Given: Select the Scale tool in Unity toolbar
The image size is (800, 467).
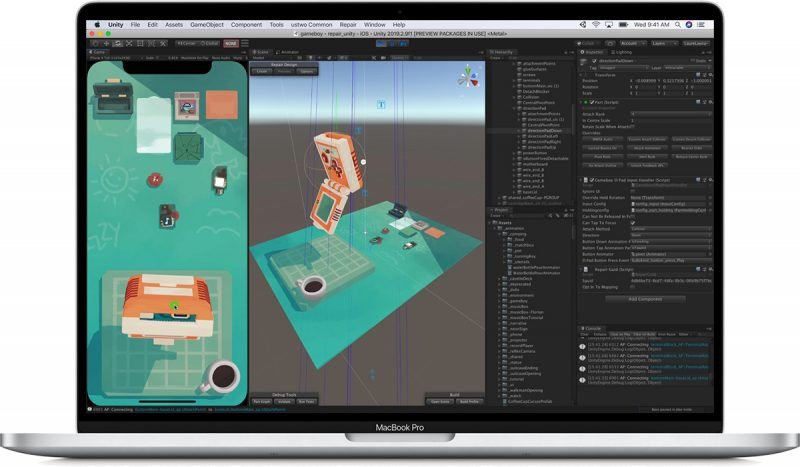Looking at the screenshot, I should click(x=129, y=44).
